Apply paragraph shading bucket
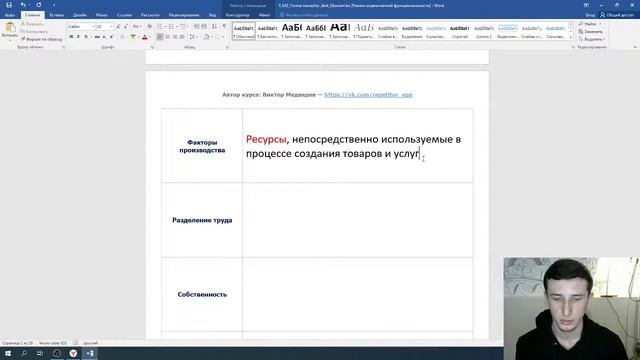 207,37
